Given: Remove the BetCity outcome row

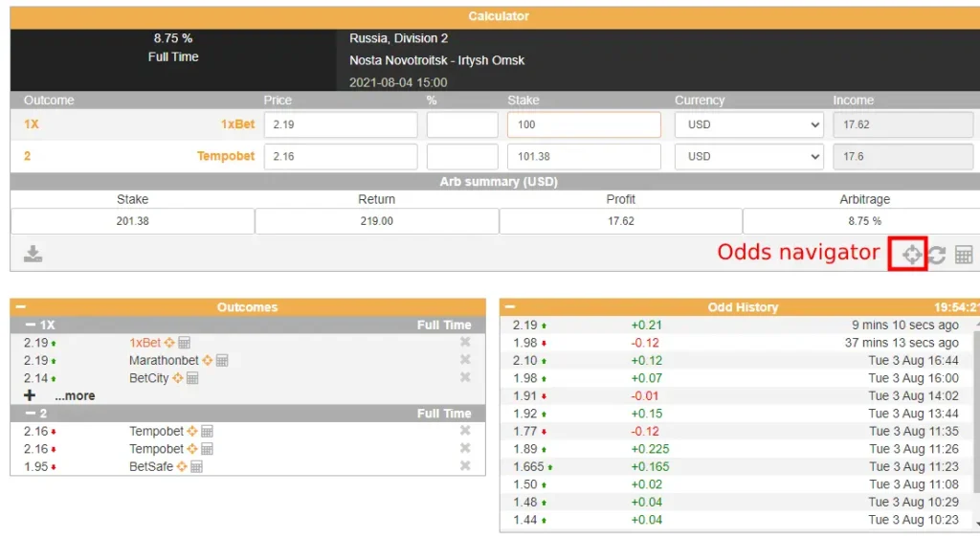Looking at the screenshot, I should tap(465, 377).
